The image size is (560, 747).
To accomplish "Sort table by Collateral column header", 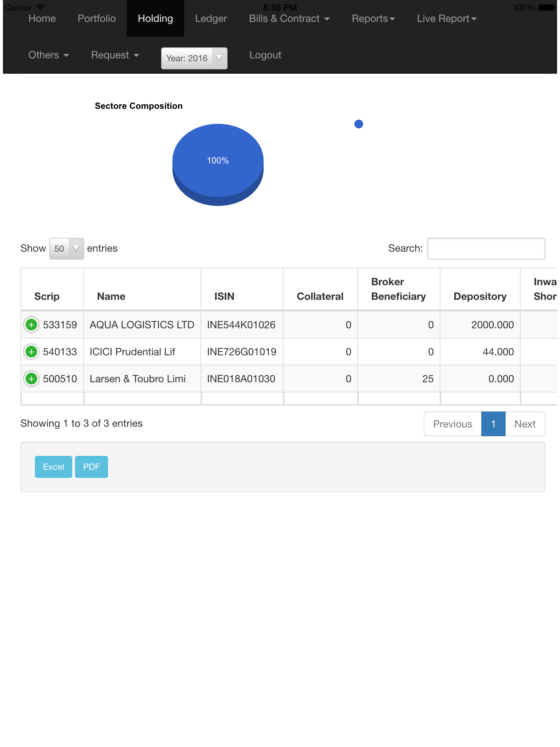I will 320,289.
